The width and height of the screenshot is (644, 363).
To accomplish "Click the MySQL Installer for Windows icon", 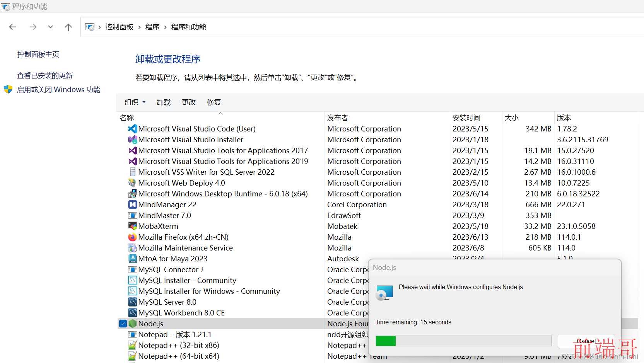I will [x=133, y=291].
